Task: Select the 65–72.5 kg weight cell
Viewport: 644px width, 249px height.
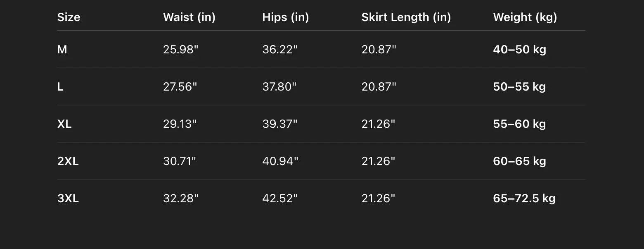Action: point(524,199)
